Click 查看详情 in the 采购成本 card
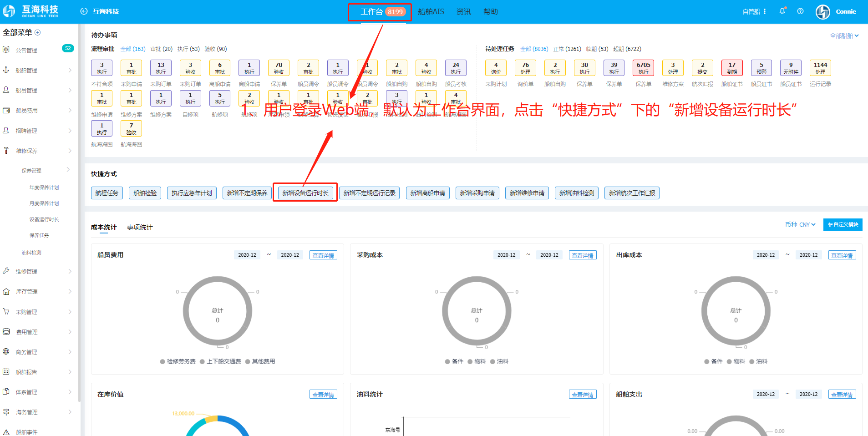Image resolution: width=868 pixels, height=436 pixels. click(583, 255)
